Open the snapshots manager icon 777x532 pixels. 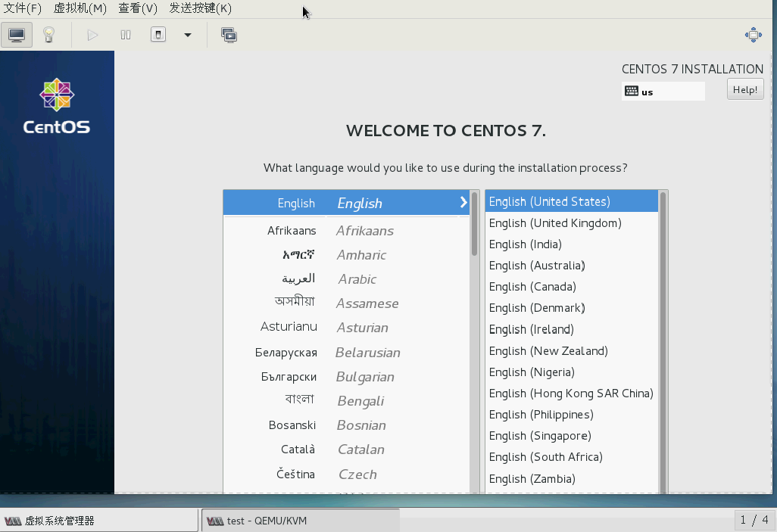pos(229,35)
